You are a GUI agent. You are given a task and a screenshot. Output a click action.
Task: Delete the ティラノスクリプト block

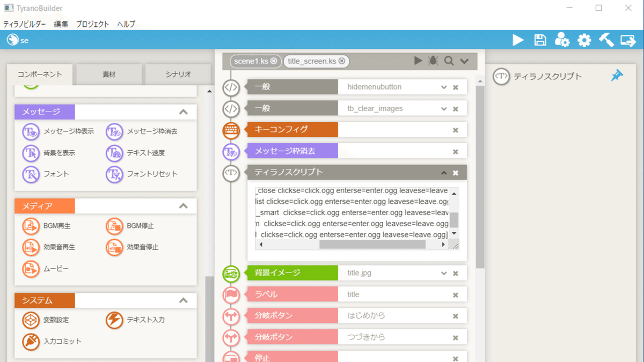(456, 173)
